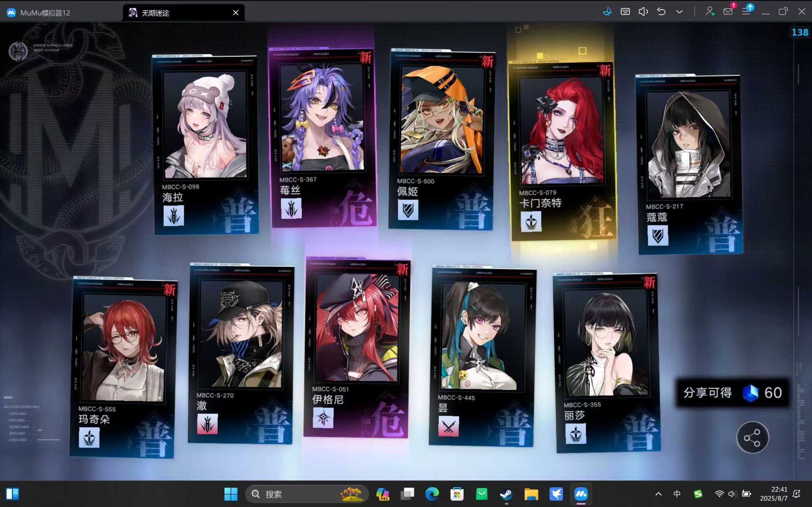Screen dimensions: 812x507
Task: Open the notification bell icon in taskbar
Action: click(797, 494)
